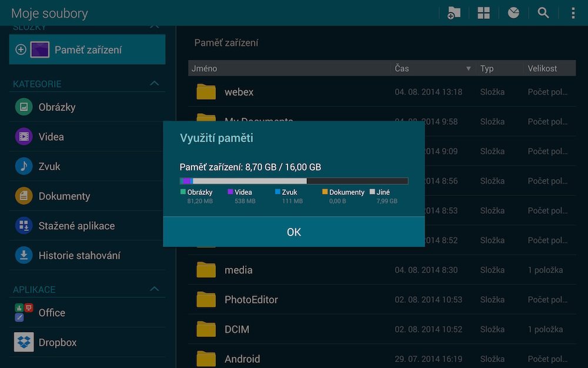Click the memory usage bar
This screenshot has width=588, height=368.
[293, 181]
